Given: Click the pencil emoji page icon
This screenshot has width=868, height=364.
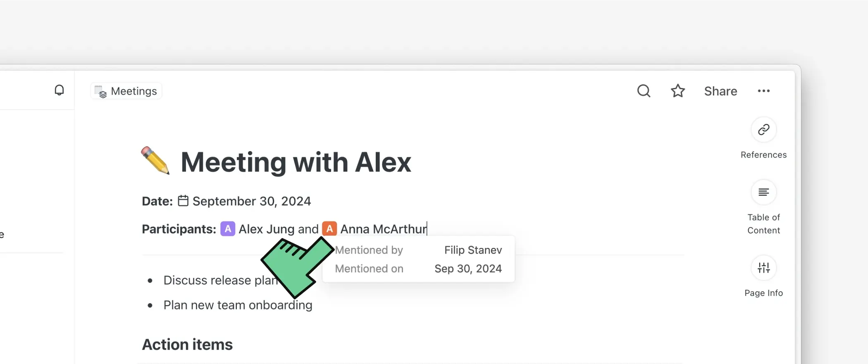Looking at the screenshot, I should (x=155, y=161).
